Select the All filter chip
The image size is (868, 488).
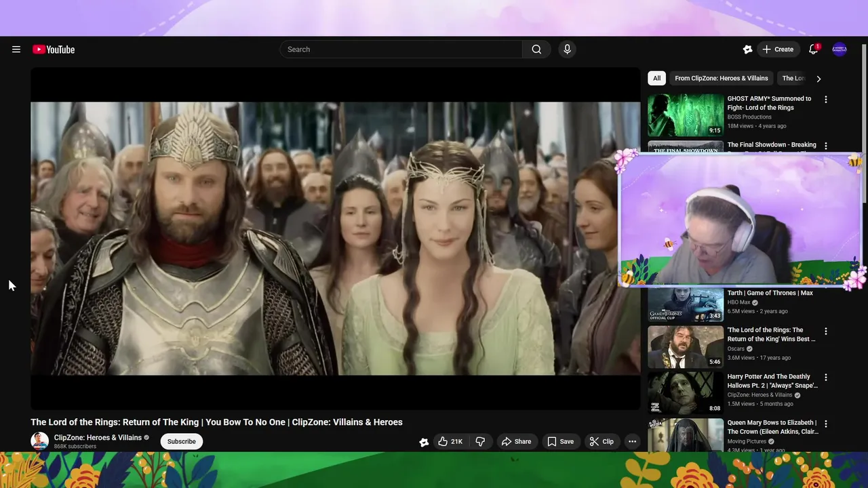tap(656, 79)
